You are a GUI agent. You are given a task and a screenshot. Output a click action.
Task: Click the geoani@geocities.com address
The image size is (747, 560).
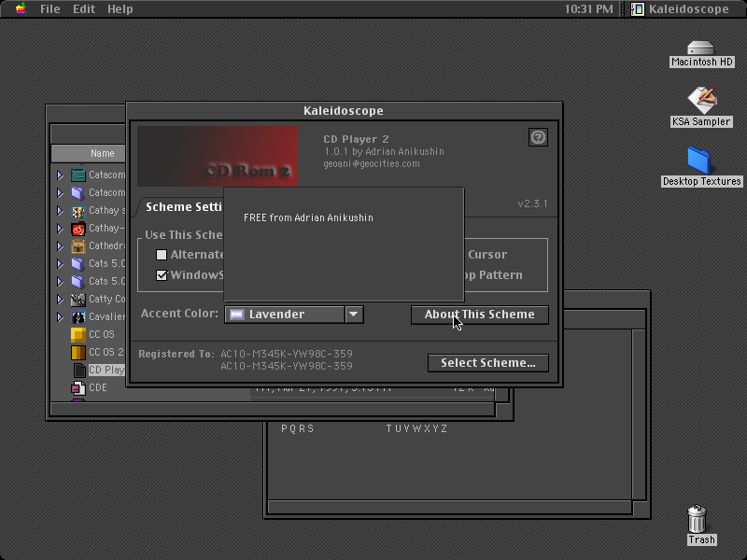point(372,164)
